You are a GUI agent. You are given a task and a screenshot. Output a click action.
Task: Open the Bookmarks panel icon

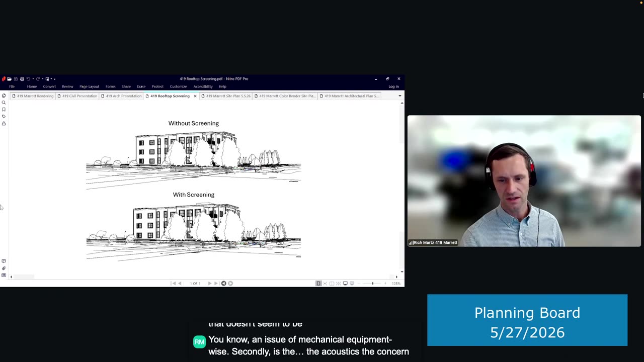tap(4, 109)
